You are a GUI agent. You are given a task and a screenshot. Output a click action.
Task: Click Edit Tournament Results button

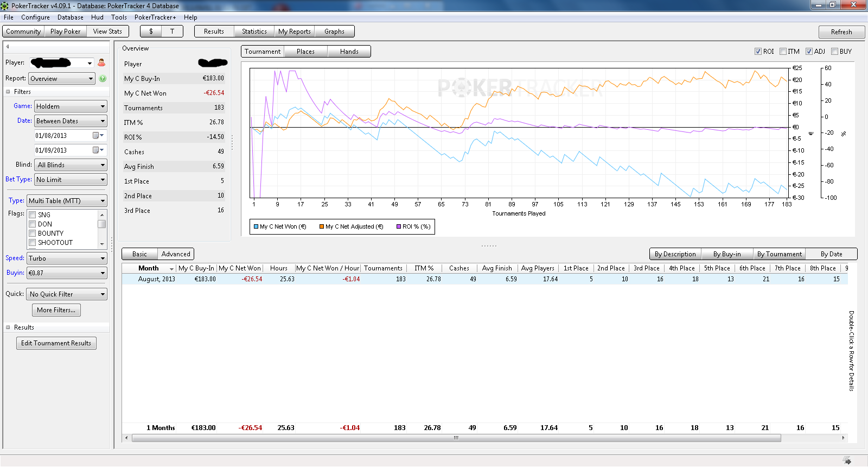pyautogui.click(x=56, y=343)
